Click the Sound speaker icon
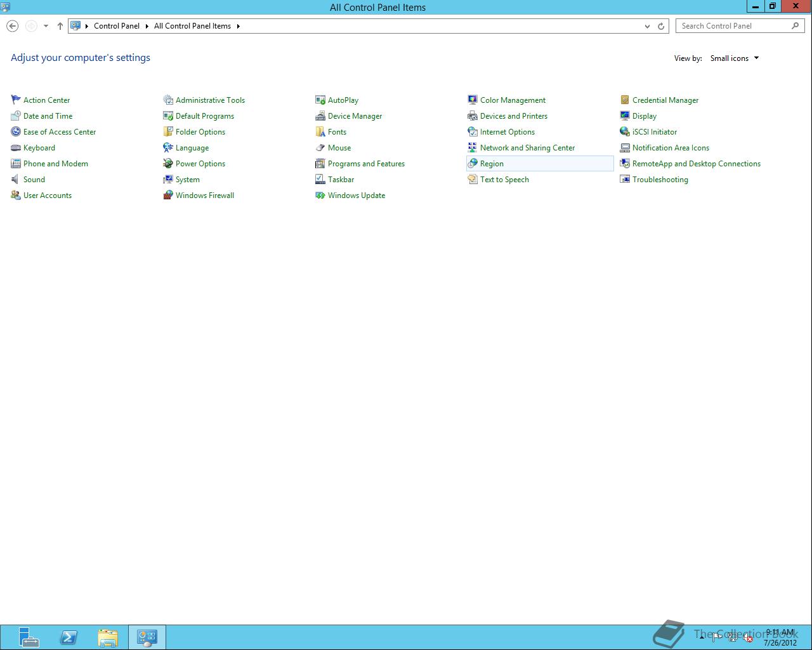 tap(16, 179)
